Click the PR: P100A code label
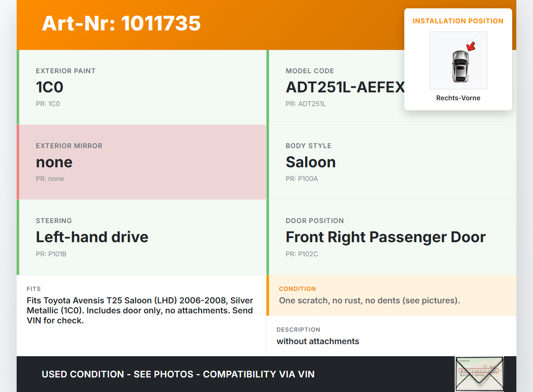This screenshot has width=533, height=392. coord(302,179)
